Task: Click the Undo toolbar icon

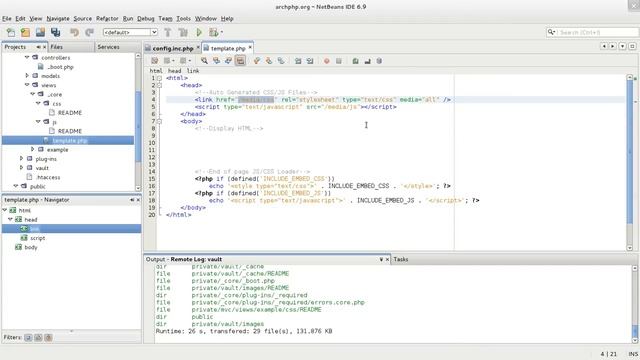Action: point(74,32)
